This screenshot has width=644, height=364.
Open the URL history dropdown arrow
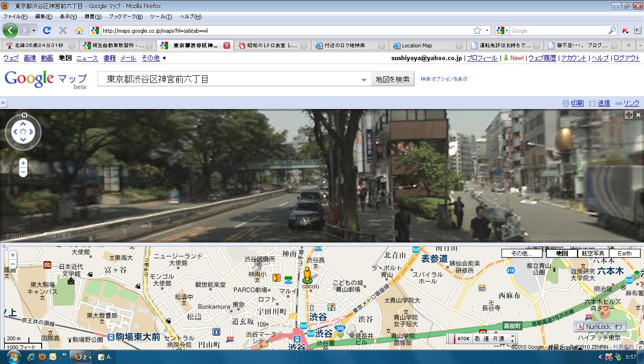487,30
